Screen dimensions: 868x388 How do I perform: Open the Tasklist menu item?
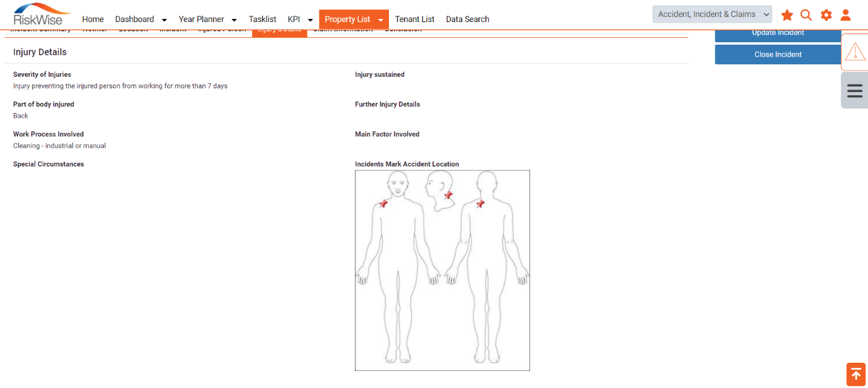[x=262, y=19]
